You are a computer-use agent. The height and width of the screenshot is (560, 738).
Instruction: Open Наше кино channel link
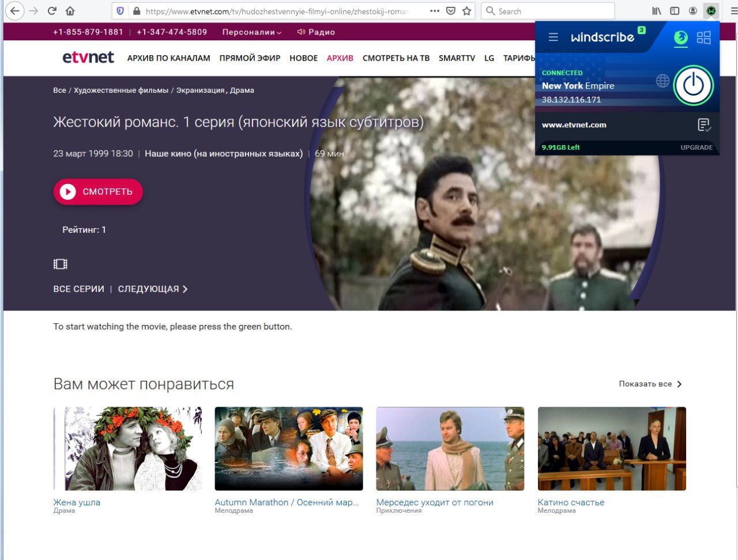pyautogui.click(x=224, y=154)
